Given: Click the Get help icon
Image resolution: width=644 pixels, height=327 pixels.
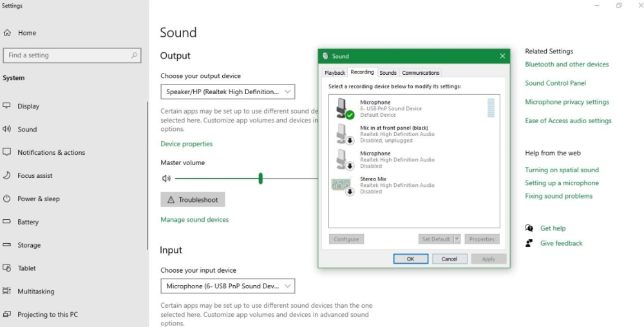Looking at the screenshot, I should 529,228.
